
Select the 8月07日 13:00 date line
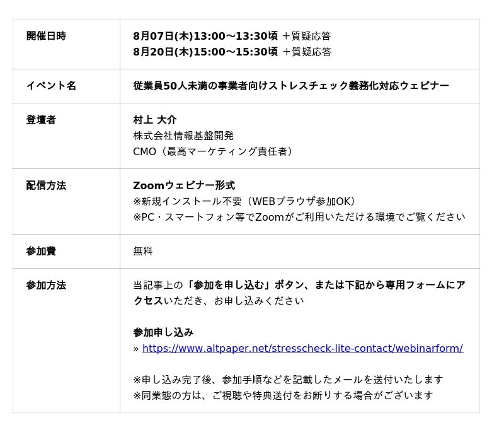point(232,36)
